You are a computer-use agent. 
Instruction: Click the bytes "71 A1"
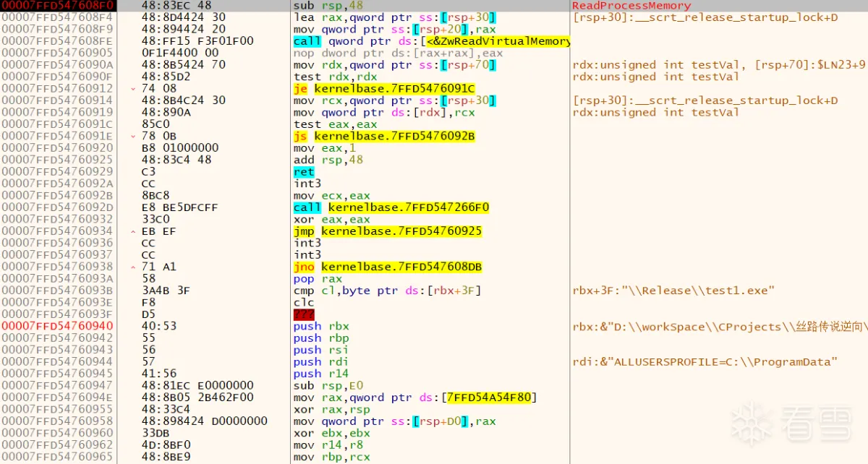(x=159, y=267)
